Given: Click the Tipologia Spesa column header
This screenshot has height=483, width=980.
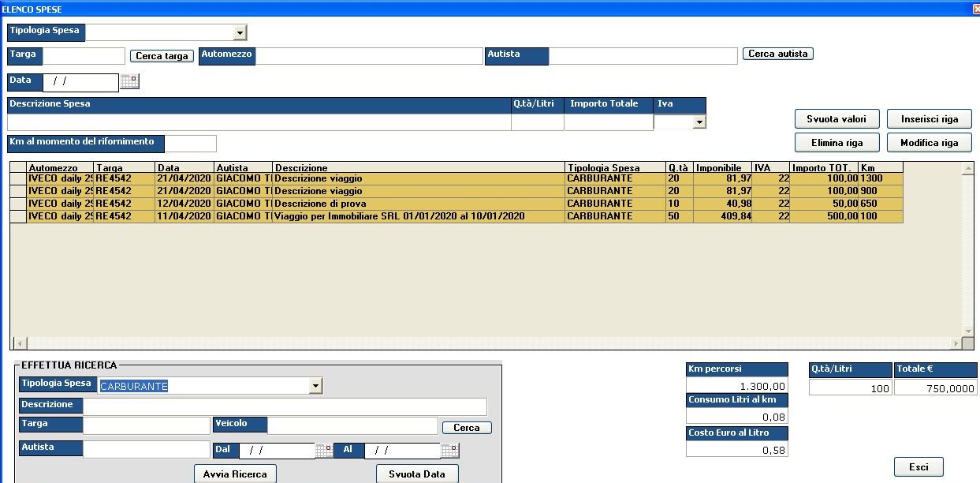Looking at the screenshot, I should tap(616, 168).
